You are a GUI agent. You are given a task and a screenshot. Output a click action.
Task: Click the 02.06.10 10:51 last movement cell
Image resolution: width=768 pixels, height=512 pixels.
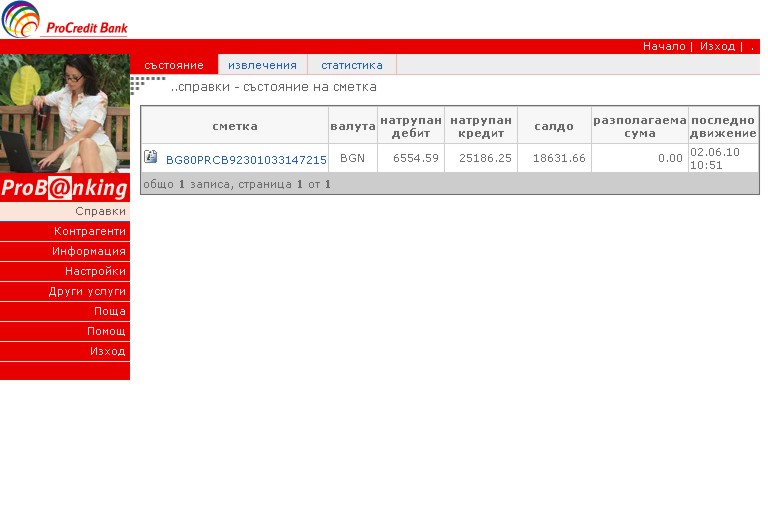723,158
